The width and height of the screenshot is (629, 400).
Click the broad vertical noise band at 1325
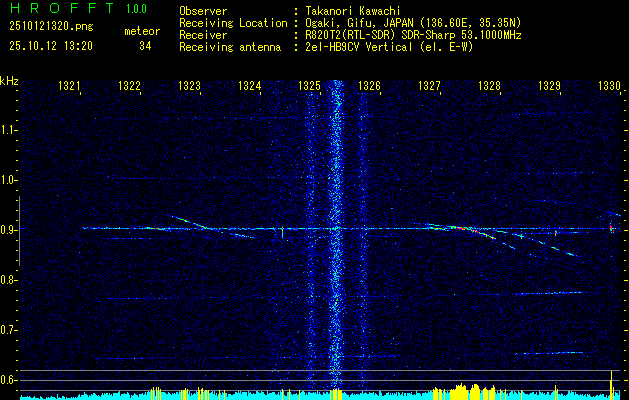tap(336, 233)
